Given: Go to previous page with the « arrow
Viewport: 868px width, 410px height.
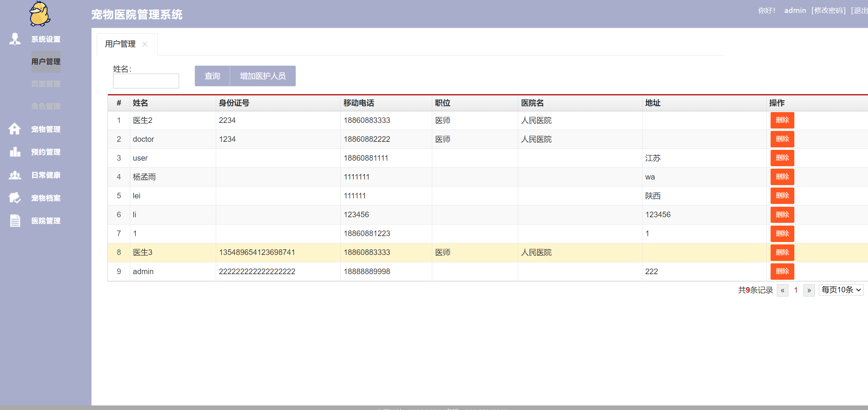Looking at the screenshot, I should 782,290.
